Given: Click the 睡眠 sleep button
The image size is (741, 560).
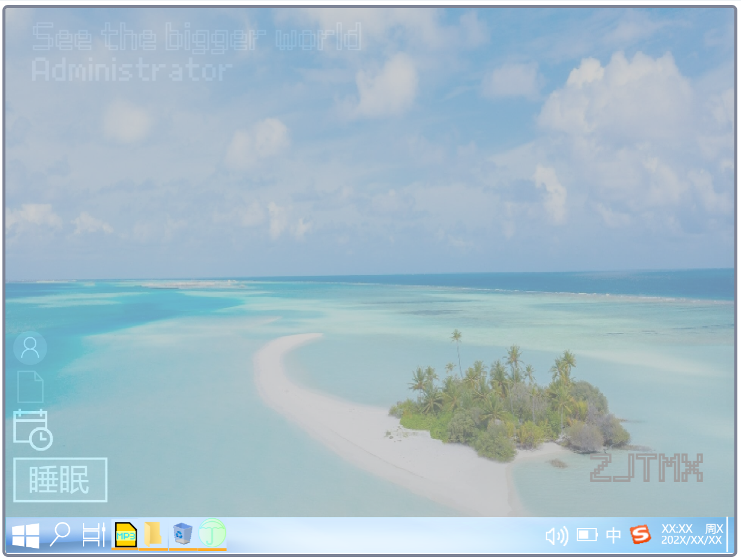Looking at the screenshot, I should pos(60,480).
